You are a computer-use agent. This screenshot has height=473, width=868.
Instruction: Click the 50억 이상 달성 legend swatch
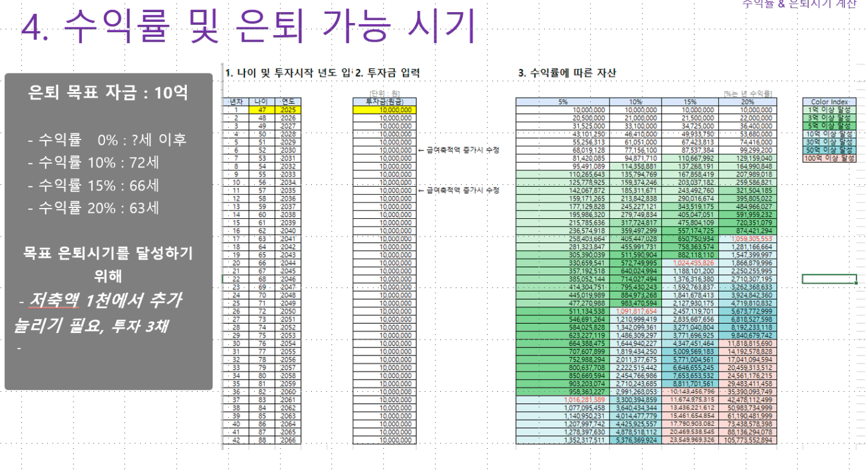pos(829,150)
